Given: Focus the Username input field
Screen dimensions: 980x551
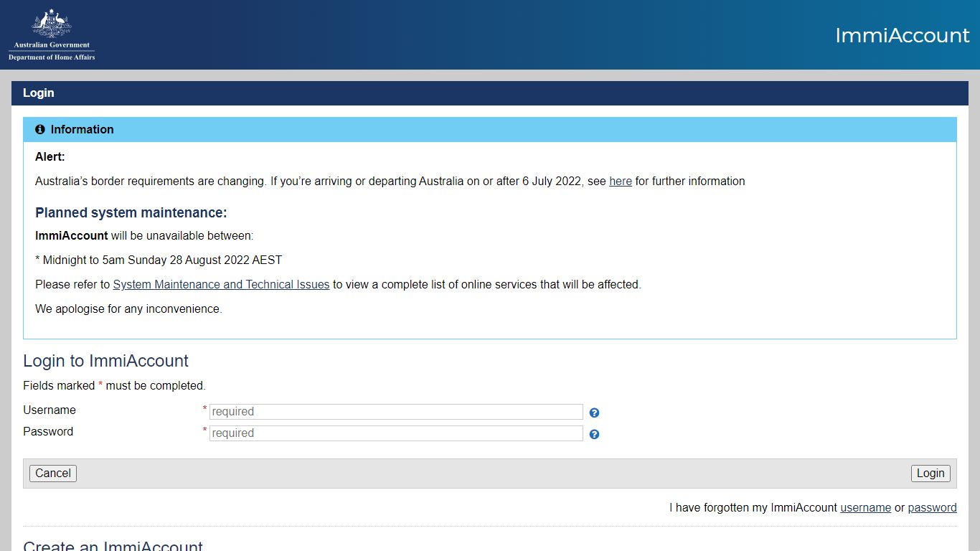Looking at the screenshot, I should tap(396, 412).
